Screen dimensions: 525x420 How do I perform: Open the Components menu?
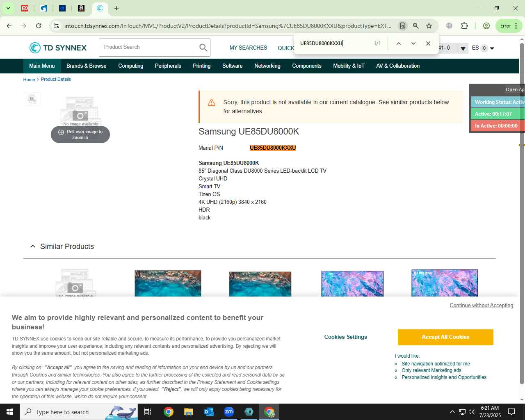307,66
